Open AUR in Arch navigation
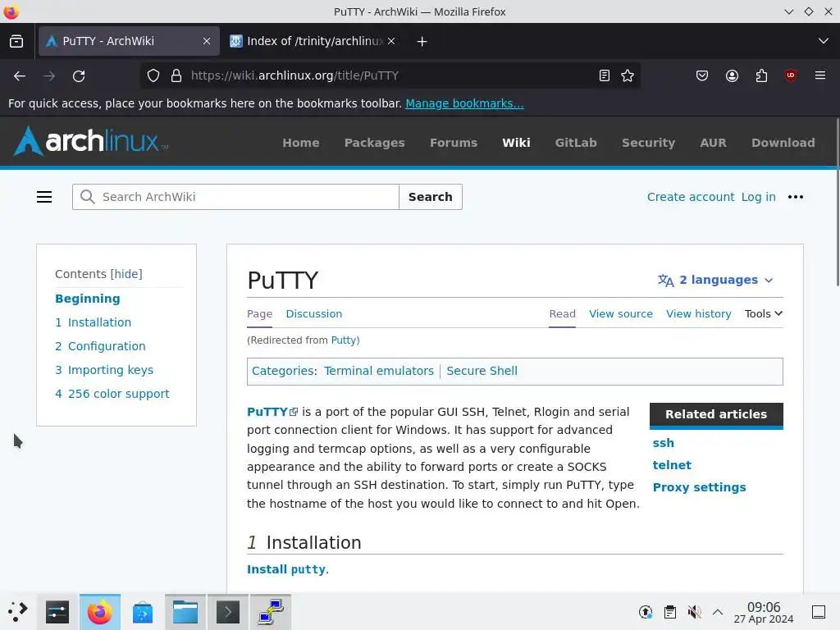The height and width of the screenshot is (630, 840). pos(713,143)
